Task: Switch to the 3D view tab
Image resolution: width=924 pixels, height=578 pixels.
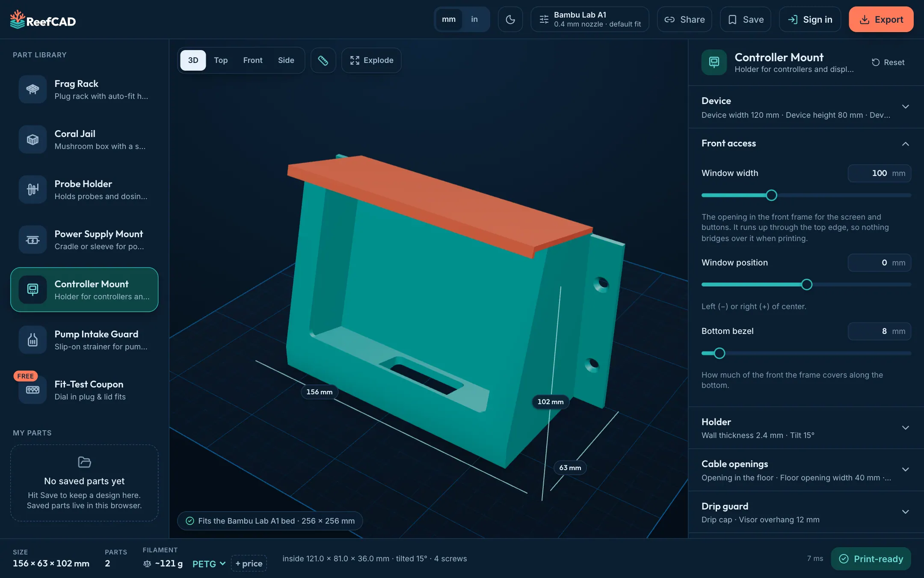Action: [x=193, y=60]
